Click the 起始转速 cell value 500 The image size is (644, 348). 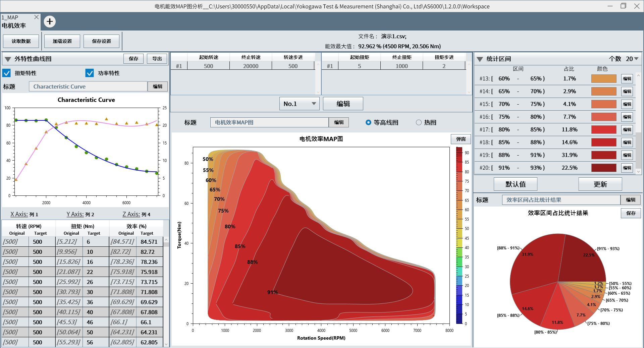(x=208, y=66)
